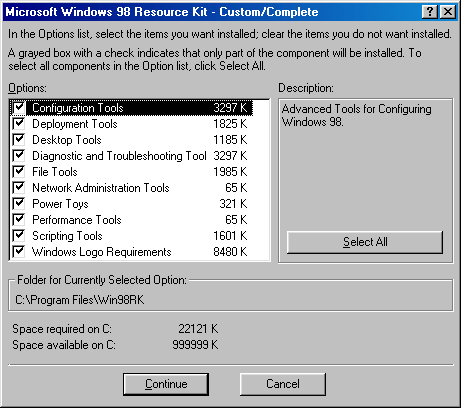Uncheck Windows Logo Requirements checkbox

19,252
